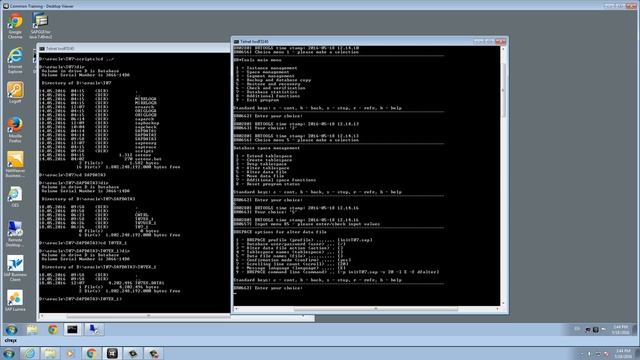
Task: Click right Telnet window vertical scrollbar
Action: click(503, 176)
